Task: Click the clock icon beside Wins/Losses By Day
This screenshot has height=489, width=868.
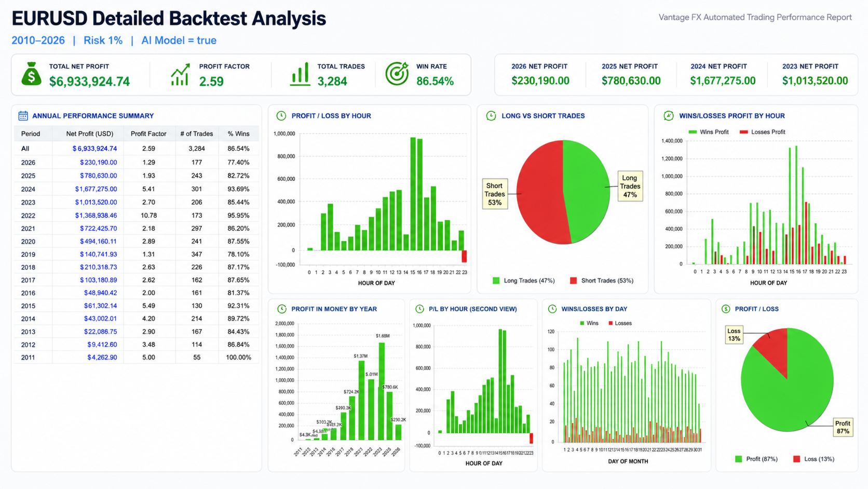Action: [552, 309]
